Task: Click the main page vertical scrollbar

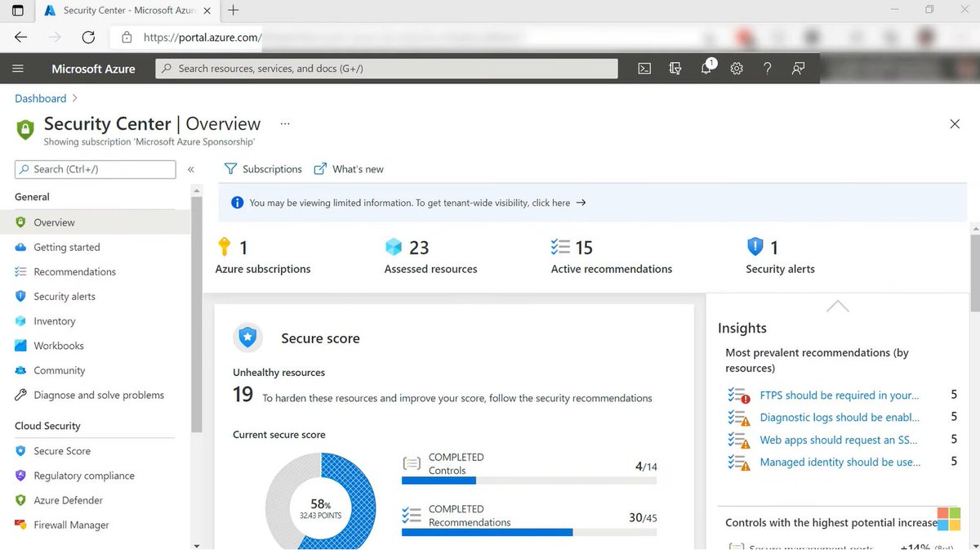Action: tap(975, 274)
